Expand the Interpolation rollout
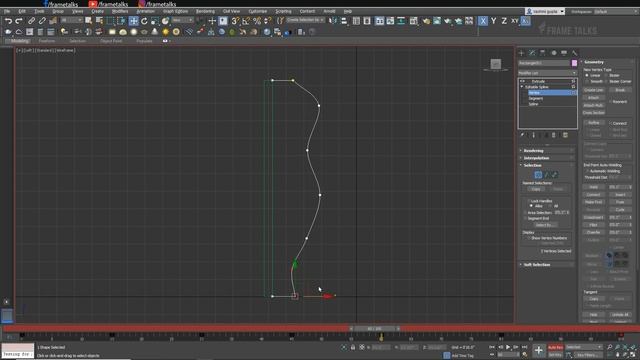Viewport: 640px width, 360px height. [547, 158]
